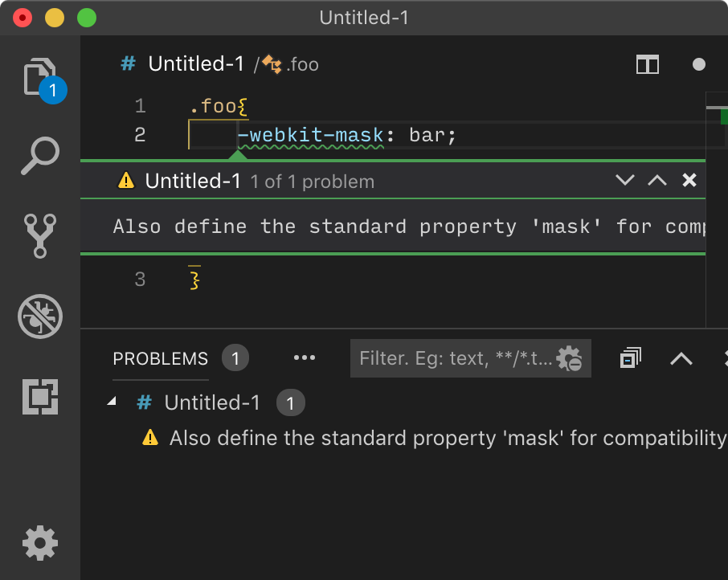
Task: Close the problem peek widget
Action: tap(689, 180)
